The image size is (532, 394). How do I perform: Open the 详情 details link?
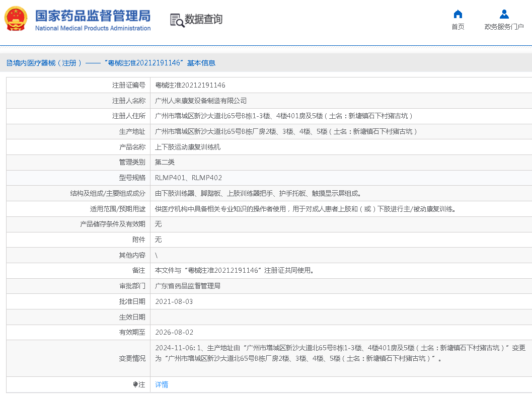[x=161, y=384]
